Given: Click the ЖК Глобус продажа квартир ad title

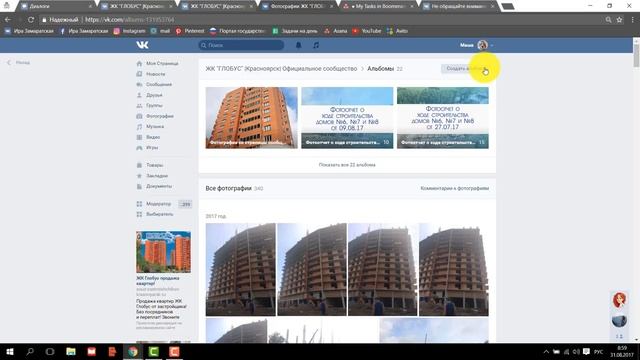Looking at the screenshot, I should [x=158, y=281].
